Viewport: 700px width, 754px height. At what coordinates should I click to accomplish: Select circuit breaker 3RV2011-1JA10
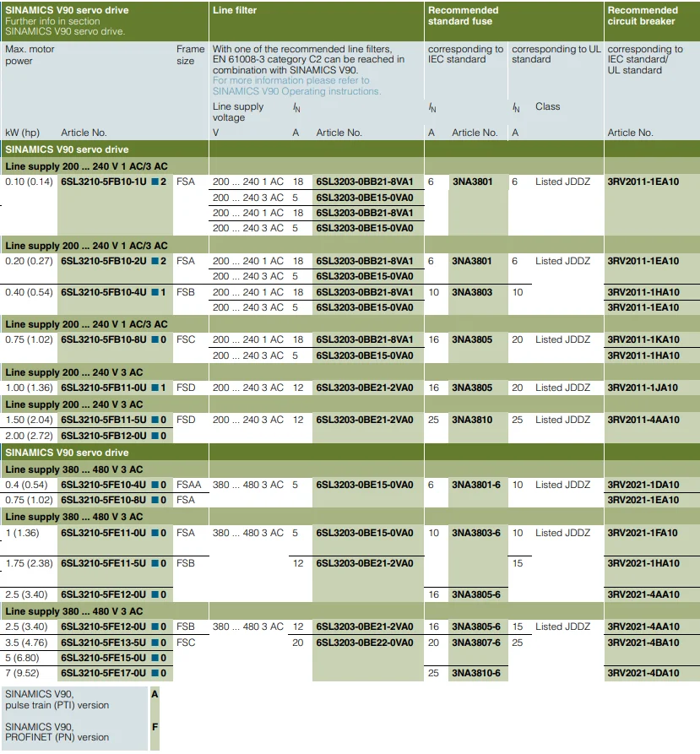[643, 388]
